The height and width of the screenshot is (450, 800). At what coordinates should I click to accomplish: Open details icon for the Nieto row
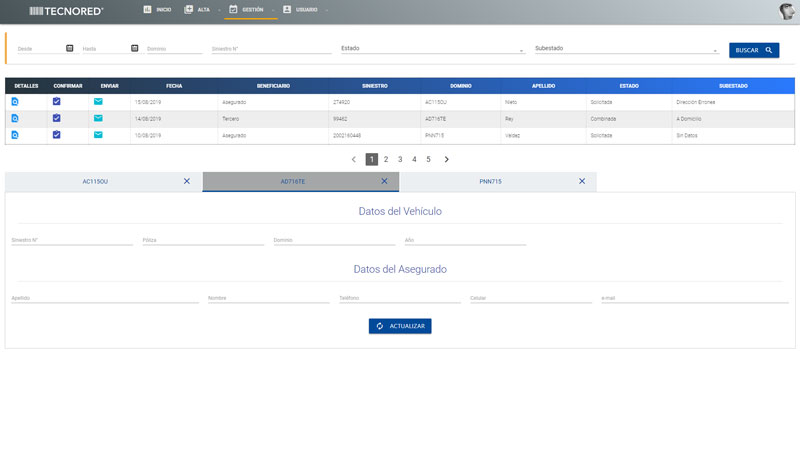15,102
